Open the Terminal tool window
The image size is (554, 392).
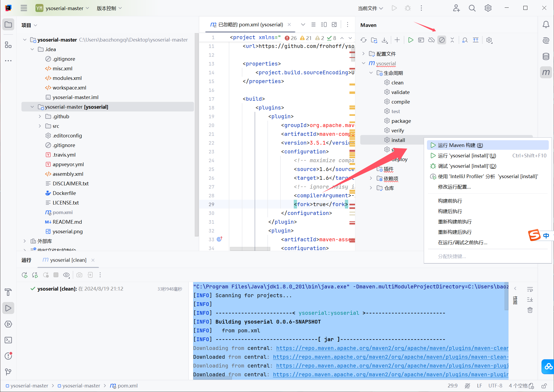(x=8, y=340)
